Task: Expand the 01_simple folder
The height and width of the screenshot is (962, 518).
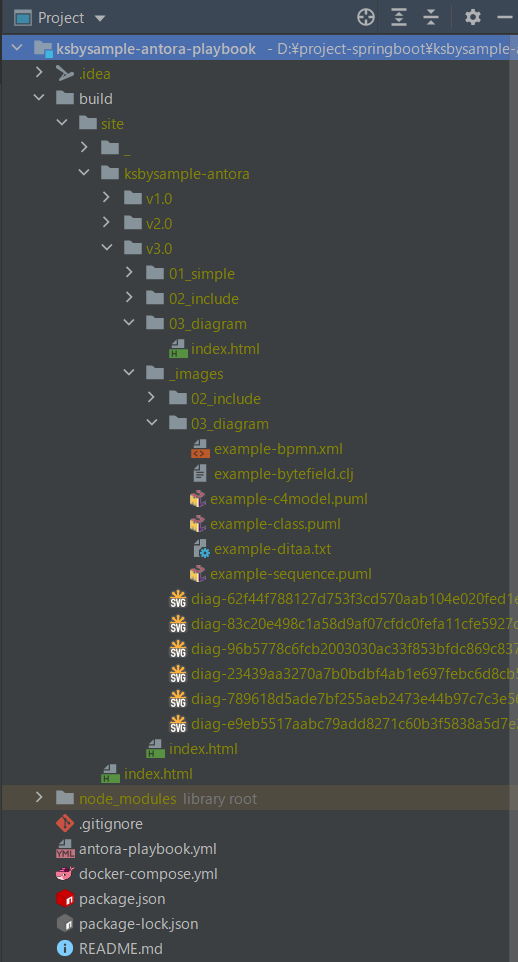Action: point(129,273)
